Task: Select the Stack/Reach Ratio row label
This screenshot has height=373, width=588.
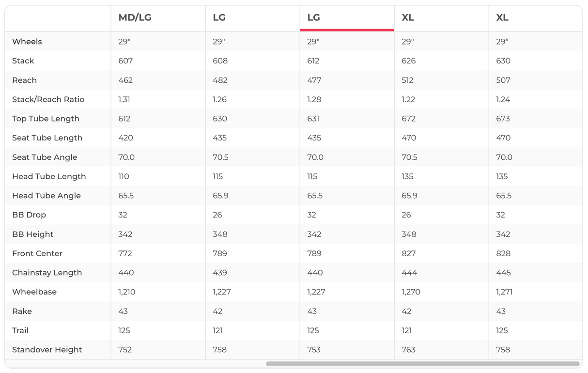Action: coord(48,99)
